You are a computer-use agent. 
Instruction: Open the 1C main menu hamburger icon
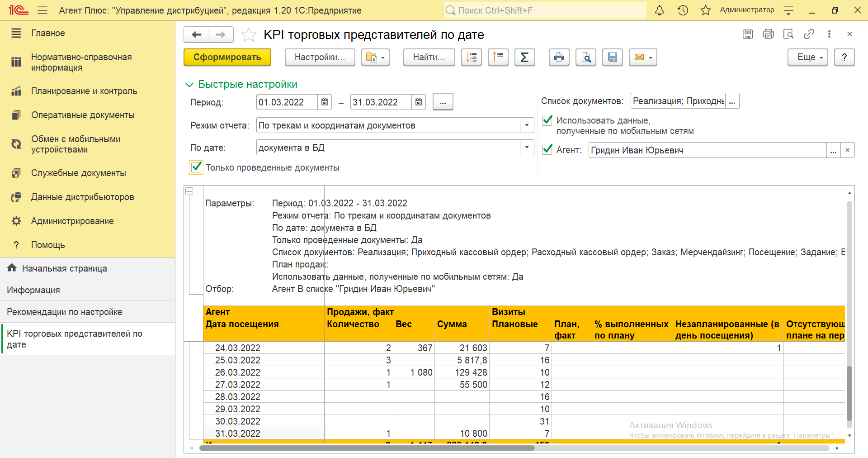[x=42, y=10]
